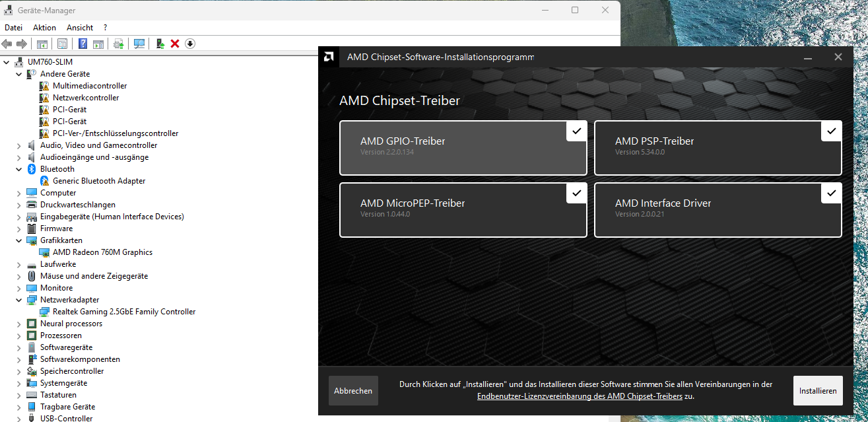
Task: Toggle the show/hide console tree toolbar icon
Action: 42,44
